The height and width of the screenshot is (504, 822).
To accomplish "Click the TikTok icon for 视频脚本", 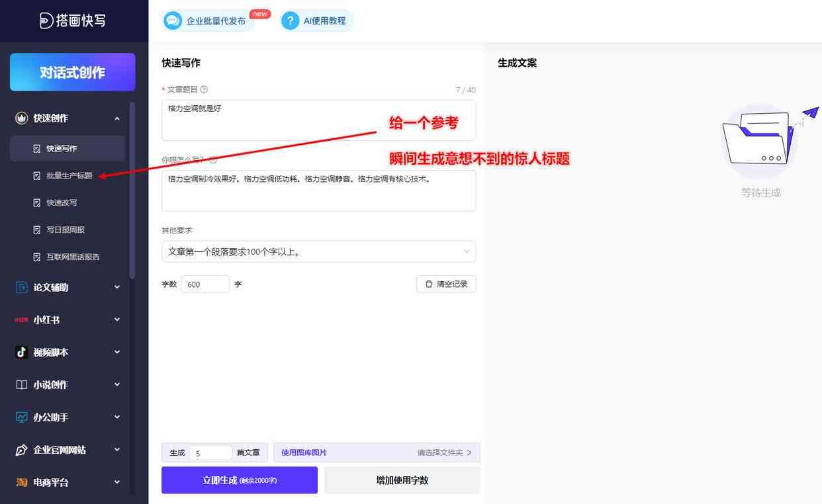I will pyautogui.click(x=21, y=353).
